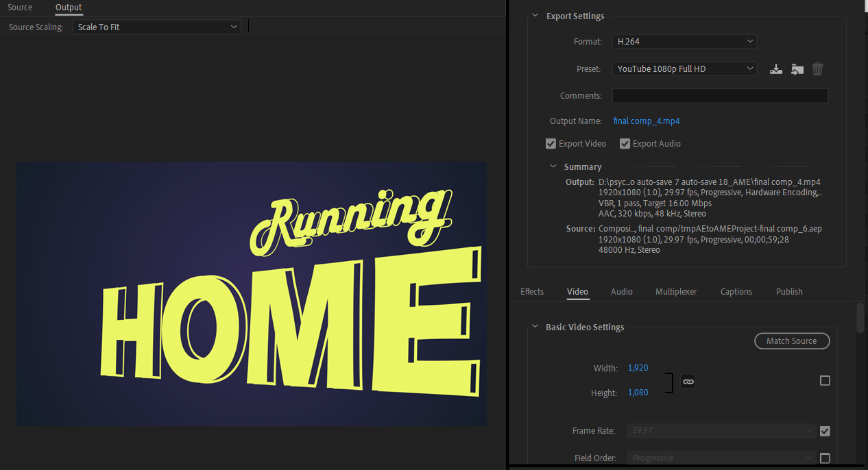
Task: Uncheck Export Audio
Action: [625, 143]
